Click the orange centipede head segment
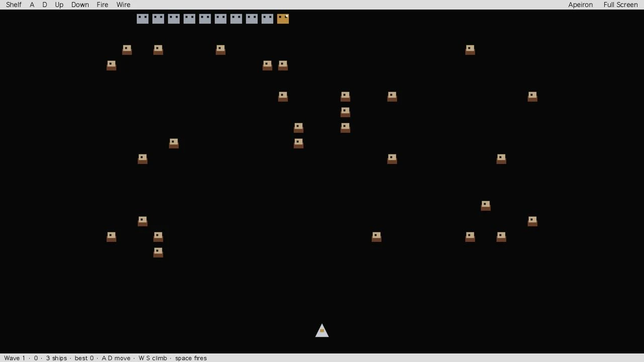 (x=283, y=19)
